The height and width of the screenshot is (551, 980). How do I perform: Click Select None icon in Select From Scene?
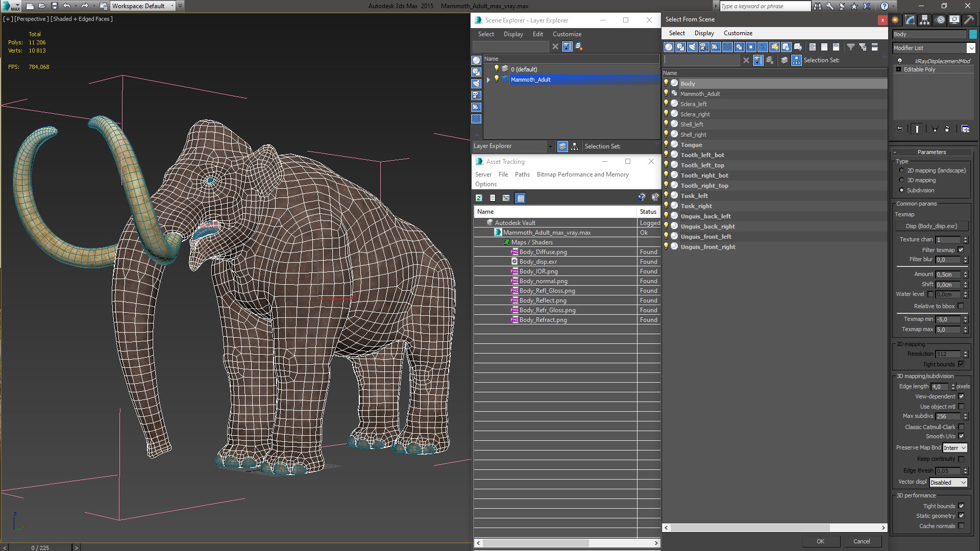(824, 47)
